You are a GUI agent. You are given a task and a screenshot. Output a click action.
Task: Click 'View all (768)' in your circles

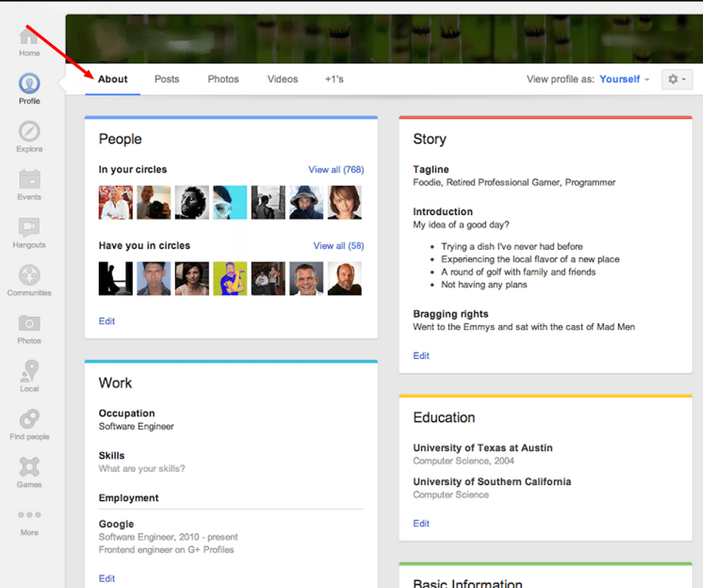pos(336,170)
